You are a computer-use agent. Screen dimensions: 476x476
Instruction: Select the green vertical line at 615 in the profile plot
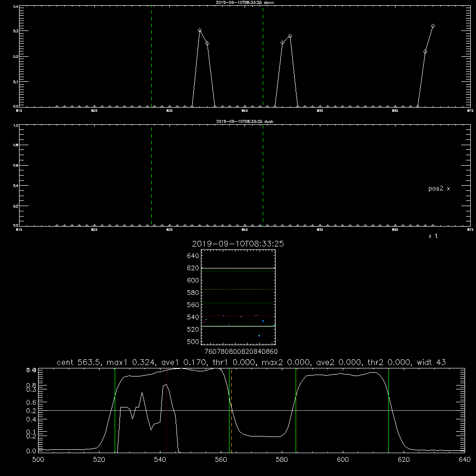[388, 410]
